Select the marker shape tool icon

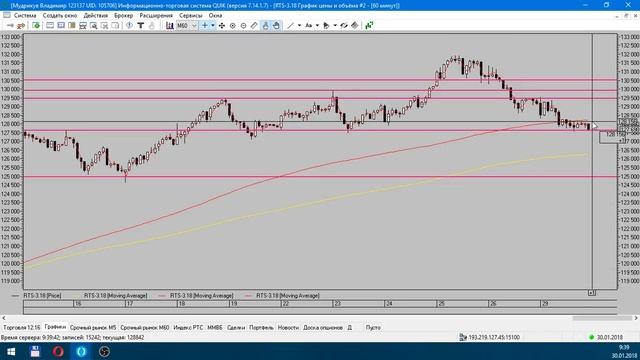click(x=326, y=26)
